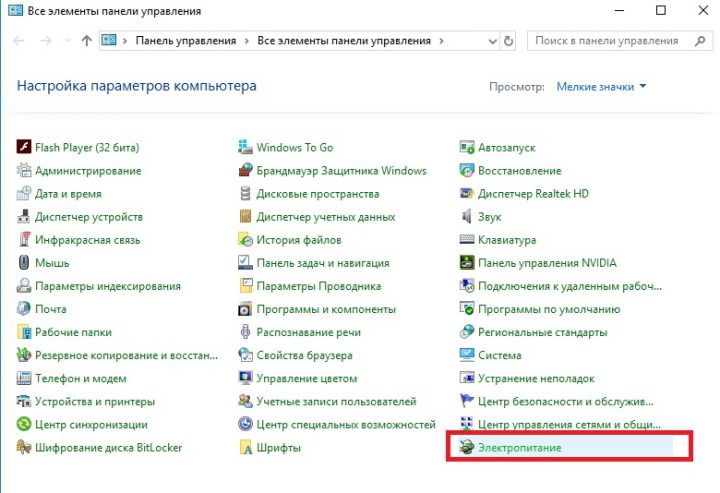
Task: Open the Параметры Проводника link
Action: click(x=319, y=286)
